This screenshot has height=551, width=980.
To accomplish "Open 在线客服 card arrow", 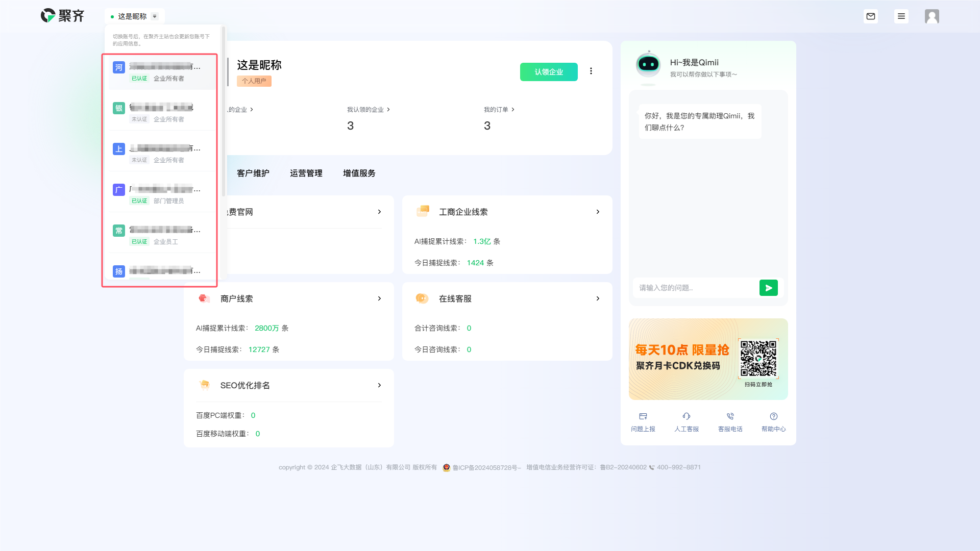I will tap(598, 298).
